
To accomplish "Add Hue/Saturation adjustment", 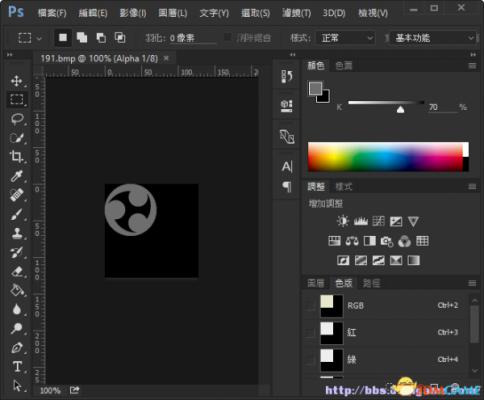I will [334, 241].
